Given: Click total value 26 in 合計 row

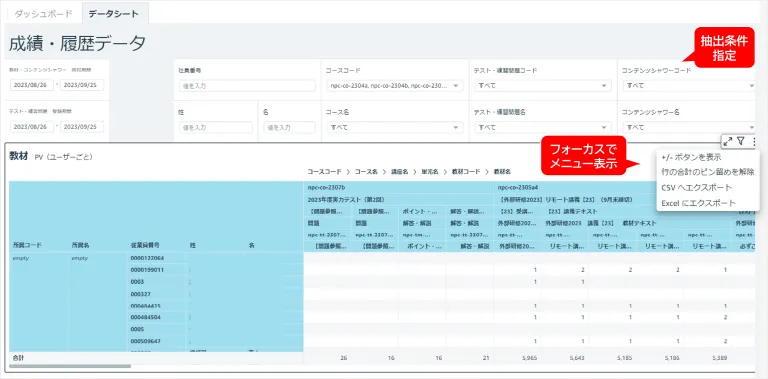Looking at the screenshot, I should (344, 358).
